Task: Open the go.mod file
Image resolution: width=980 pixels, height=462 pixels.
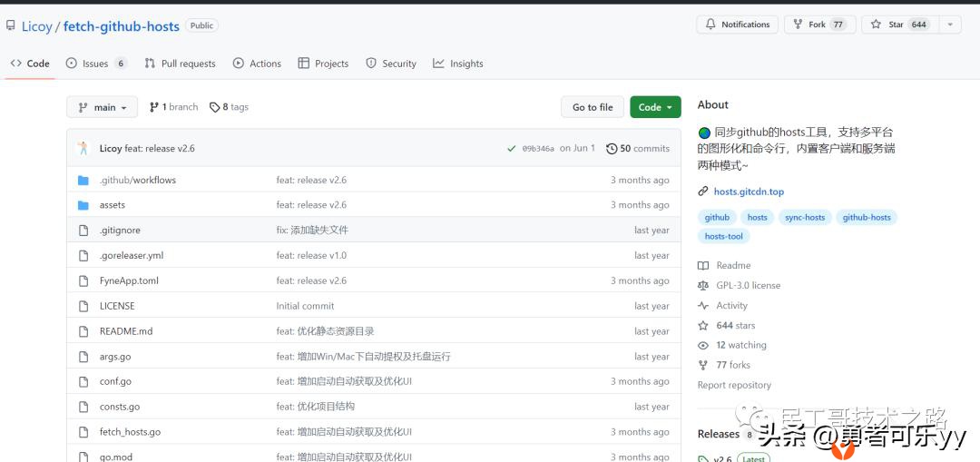Action: point(115,457)
